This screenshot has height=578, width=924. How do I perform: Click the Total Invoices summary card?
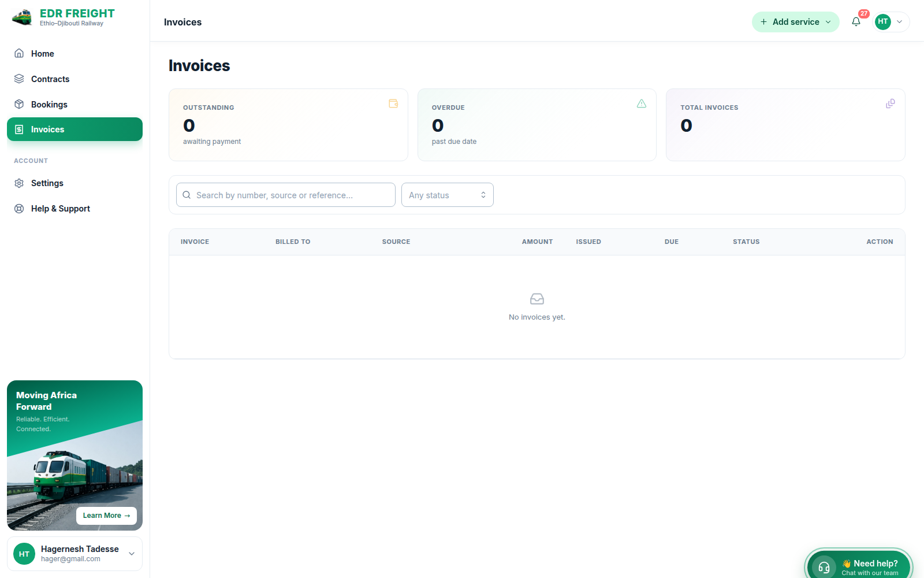click(785, 125)
